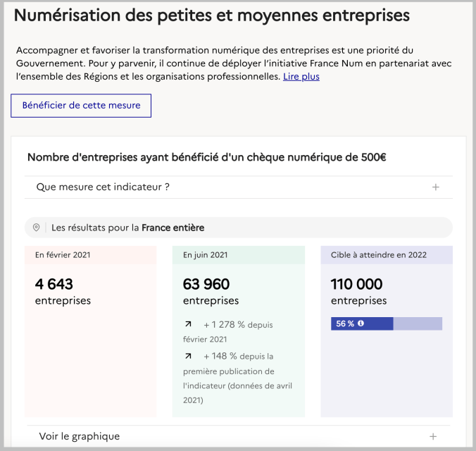
Task: Click the 56 % progress bar
Action: pos(386,323)
